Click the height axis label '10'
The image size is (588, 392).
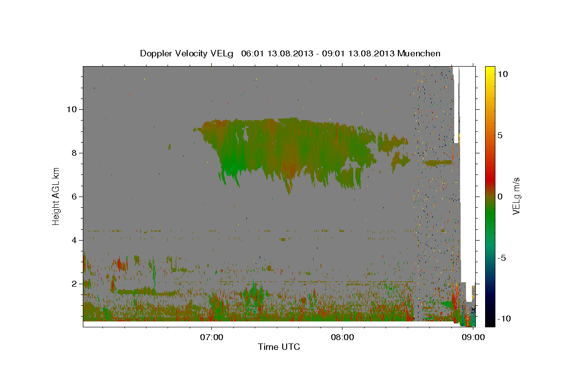pyautogui.click(x=73, y=109)
